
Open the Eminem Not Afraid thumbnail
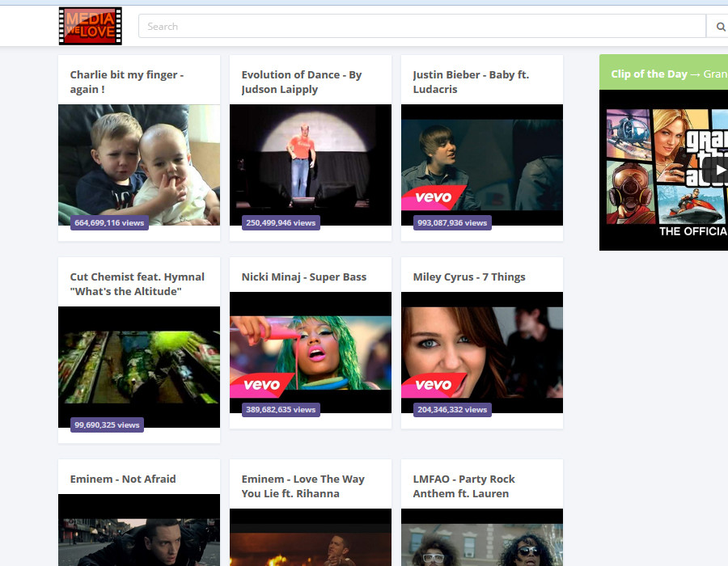pos(139,530)
